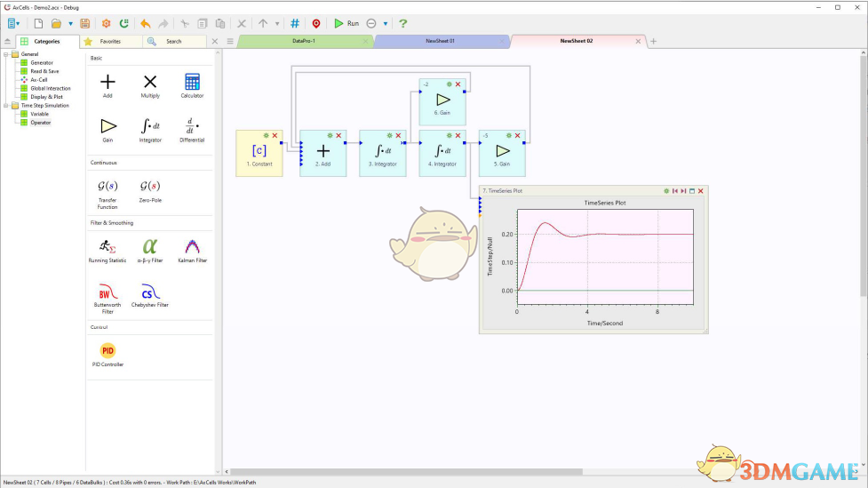
Task: Collapse the General tree folder
Action: point(6,54)
